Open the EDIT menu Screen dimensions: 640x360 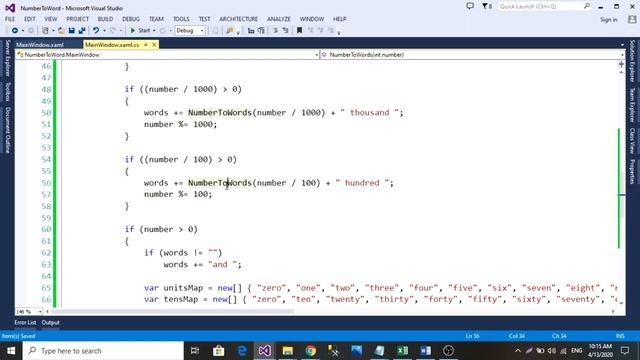tap(30, 19)
